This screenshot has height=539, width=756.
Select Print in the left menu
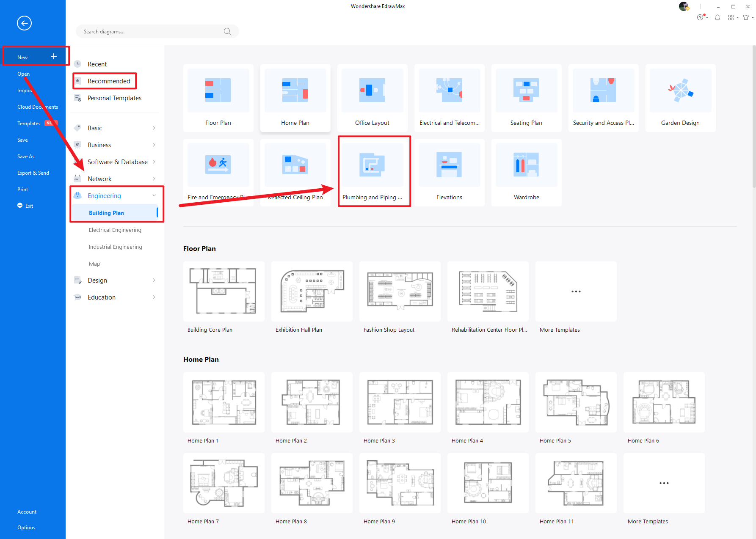[22, 189]
